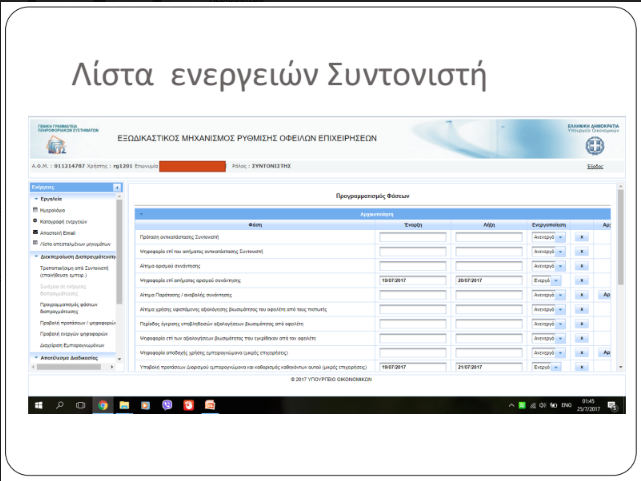Open the Λίστα αποσταλμένων μηνυμάτων icon
This screenshot has height=481, width=641.
(35, 243)
